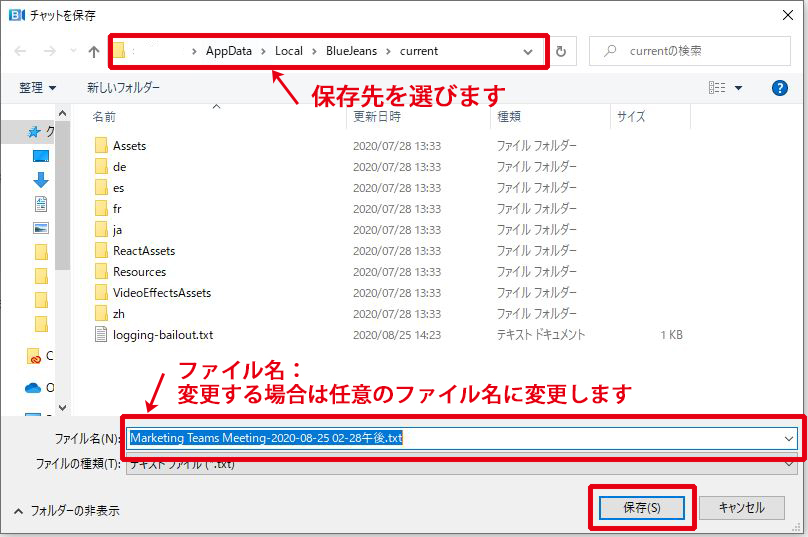Expand the ファイル名 dropdown arrow
The height and width of the screenshot is (537, 808).
click(789, 439)
